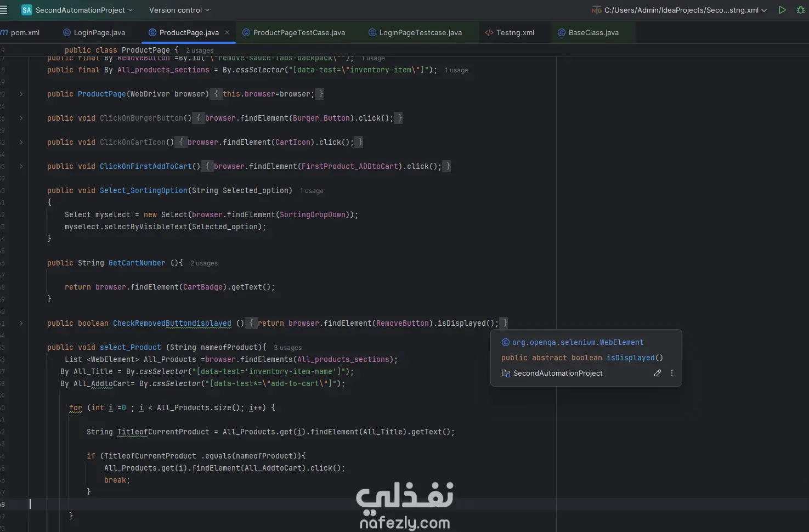
Task: Click the Select_SortingOption method name
Action: coord(143,190)
